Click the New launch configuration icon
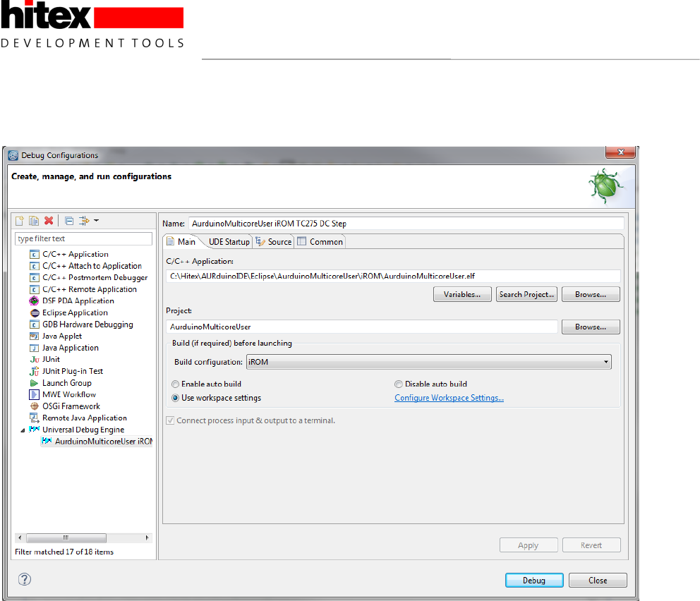Screen dimensions: 700x601 20,220
